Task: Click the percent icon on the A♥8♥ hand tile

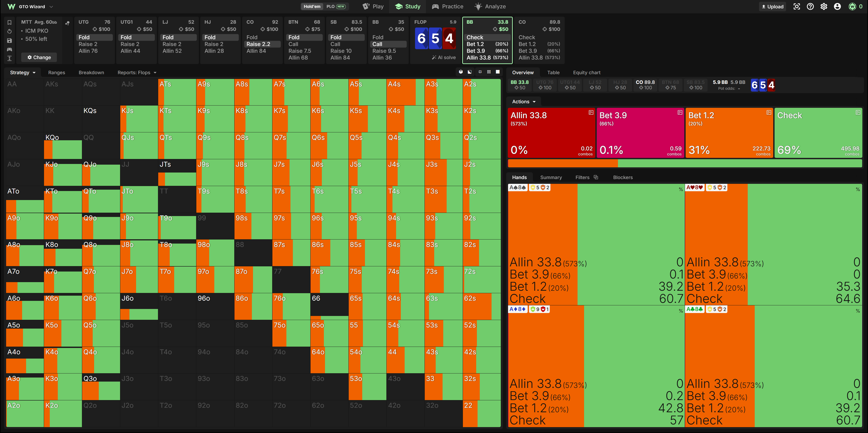Action: click(858, 189)
